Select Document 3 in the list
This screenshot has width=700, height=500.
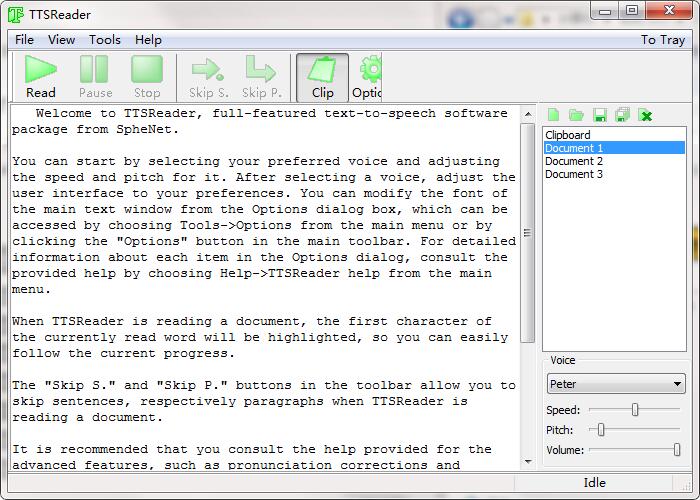coord(614,174)
